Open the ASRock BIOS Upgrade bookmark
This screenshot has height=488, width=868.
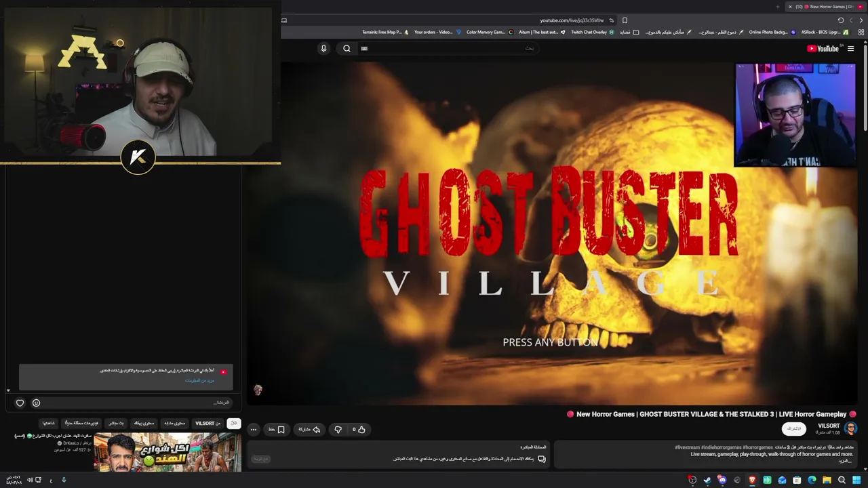(824, 32)
